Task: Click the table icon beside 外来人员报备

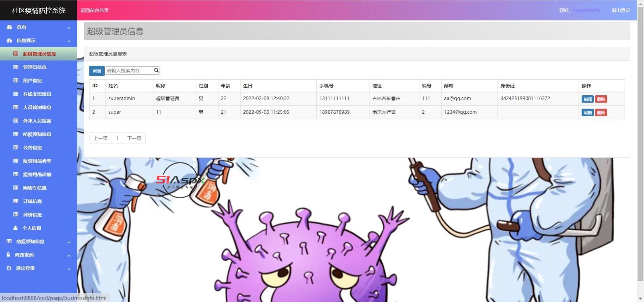Action: pyautogui.click(x=16, y=121)
